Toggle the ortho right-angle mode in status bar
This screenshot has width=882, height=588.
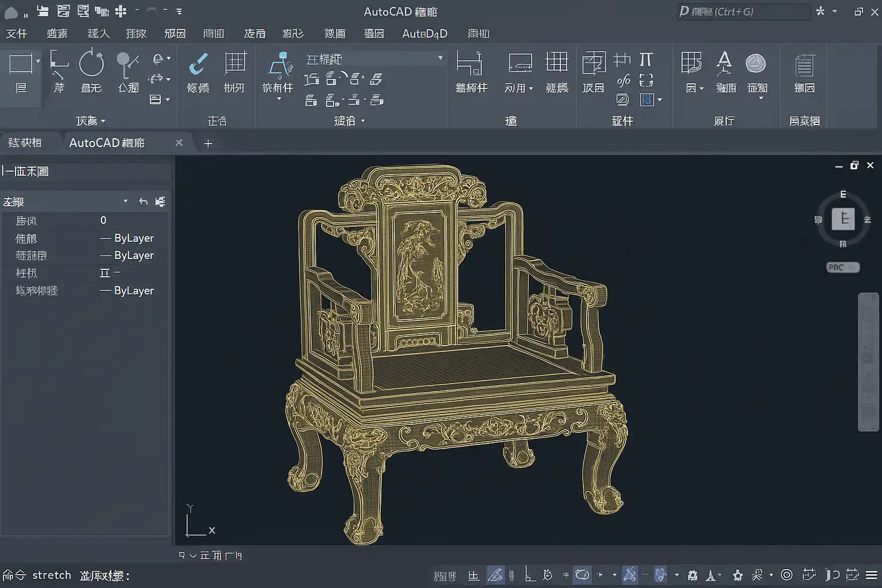[x=530, y=575]
